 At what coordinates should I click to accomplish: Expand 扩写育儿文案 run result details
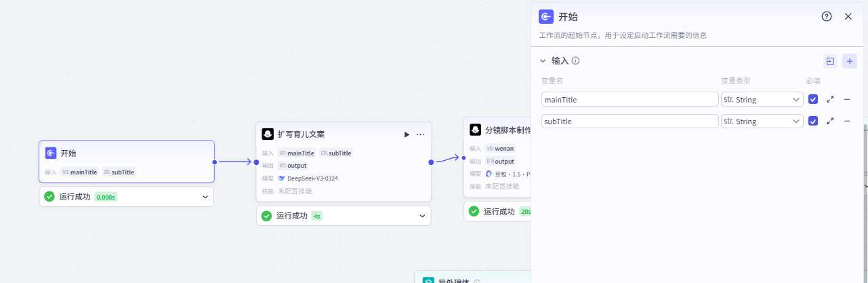[x=423, y=216]
